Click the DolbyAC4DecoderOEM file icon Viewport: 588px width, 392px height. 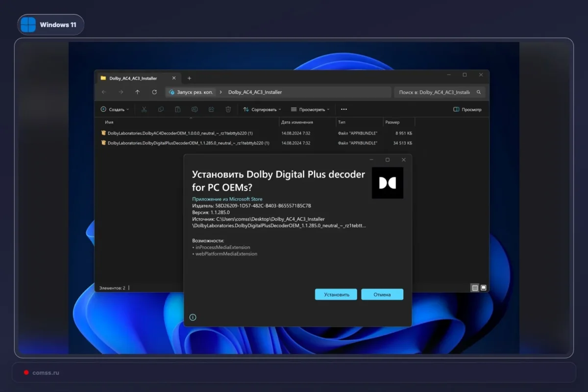pyautogui.click(x=103, y=133)
